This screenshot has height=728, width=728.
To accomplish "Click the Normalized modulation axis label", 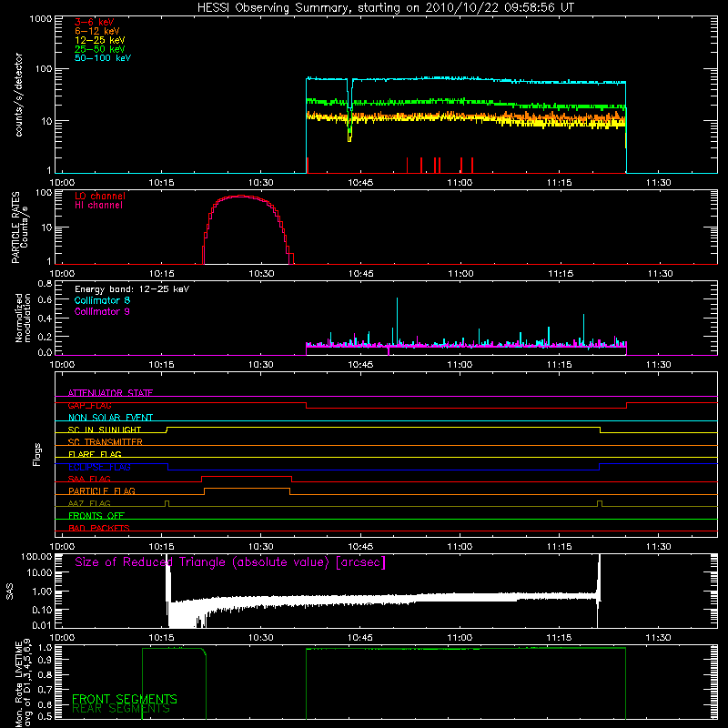I will (23, 318).
